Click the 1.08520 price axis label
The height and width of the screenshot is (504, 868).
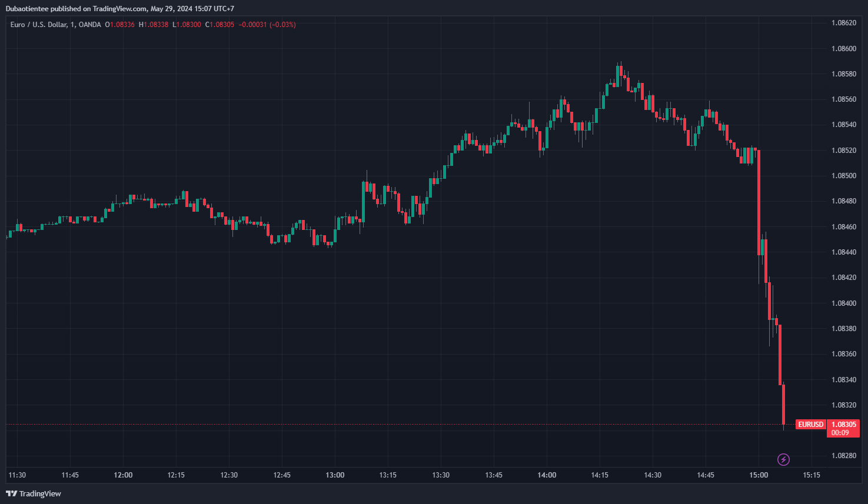843,151
